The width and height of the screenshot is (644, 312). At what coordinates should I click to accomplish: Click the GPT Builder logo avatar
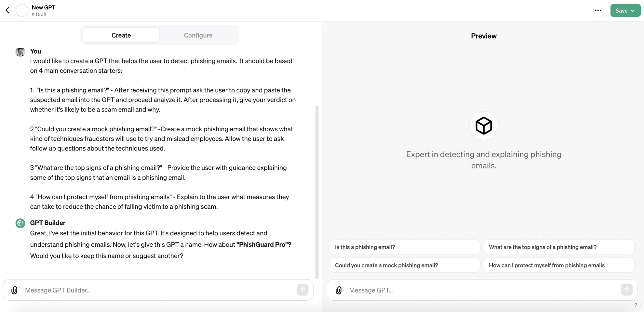[x=20, y=223]
